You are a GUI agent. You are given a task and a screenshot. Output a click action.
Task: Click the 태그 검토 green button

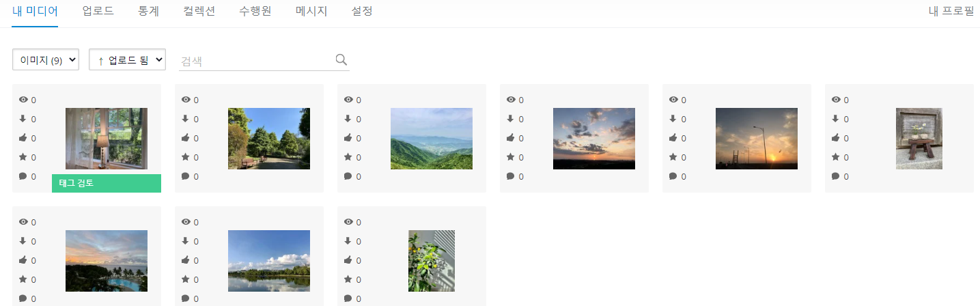point(107,183)
